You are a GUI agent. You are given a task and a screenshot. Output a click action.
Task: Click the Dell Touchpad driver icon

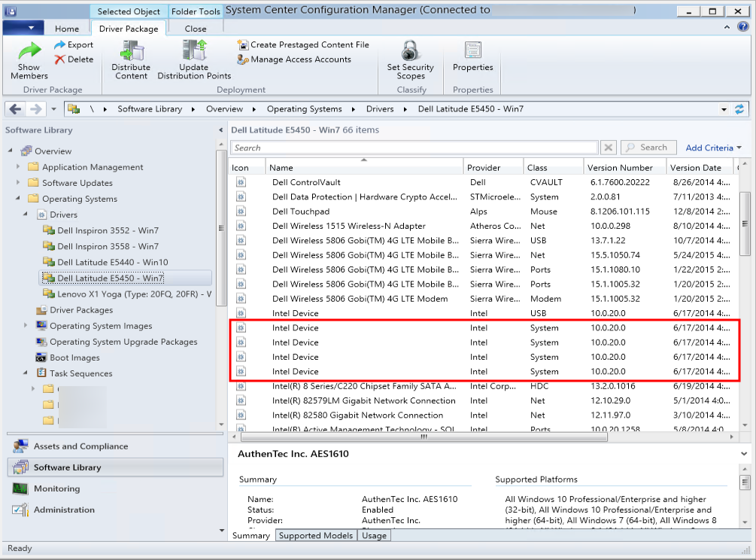241,212
